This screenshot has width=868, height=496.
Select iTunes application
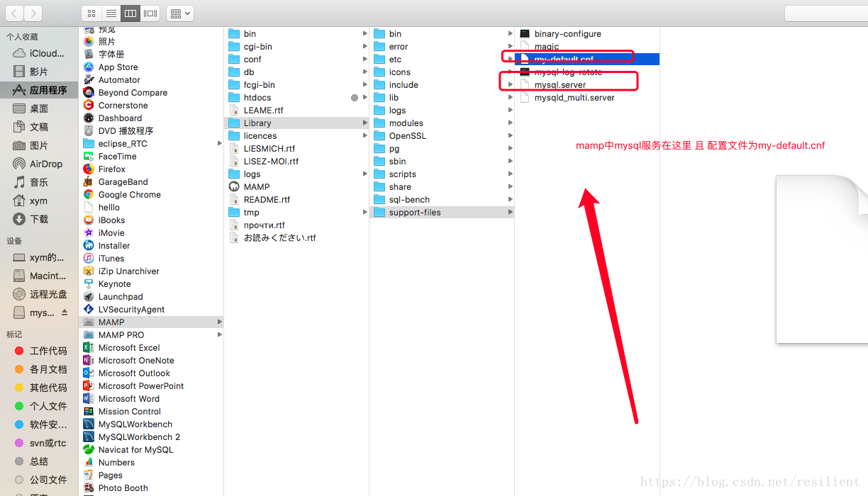coord(151,259)
